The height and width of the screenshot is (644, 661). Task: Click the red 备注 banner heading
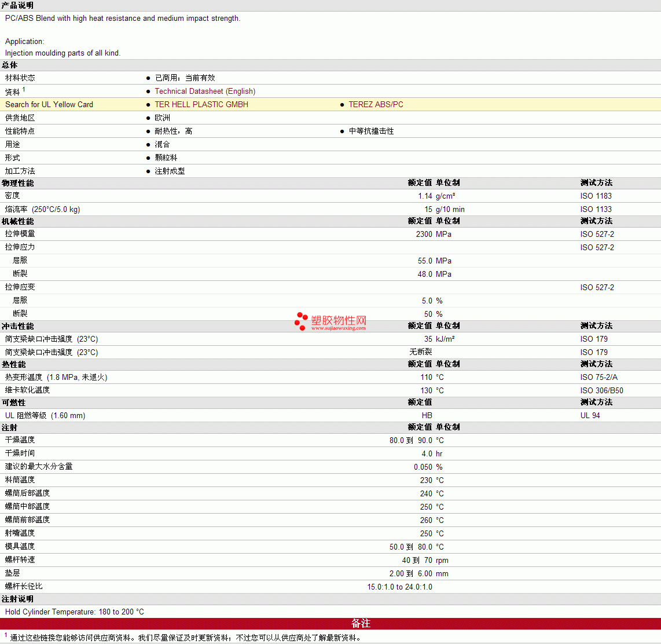(x=361, y=623)
